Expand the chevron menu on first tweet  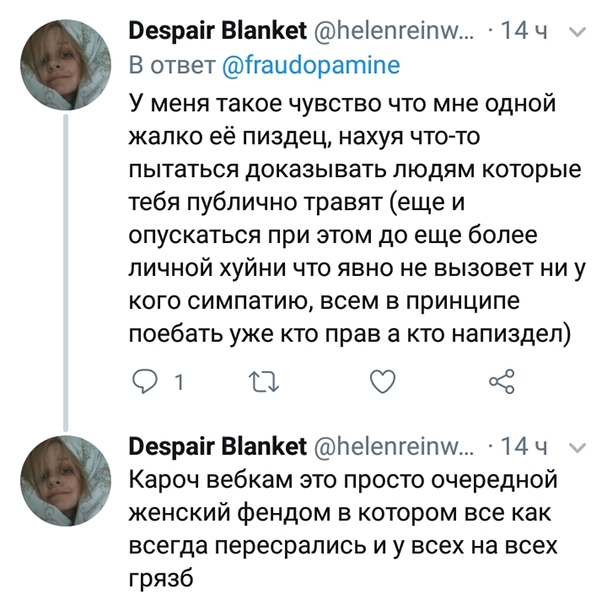(x=577, y=33)
